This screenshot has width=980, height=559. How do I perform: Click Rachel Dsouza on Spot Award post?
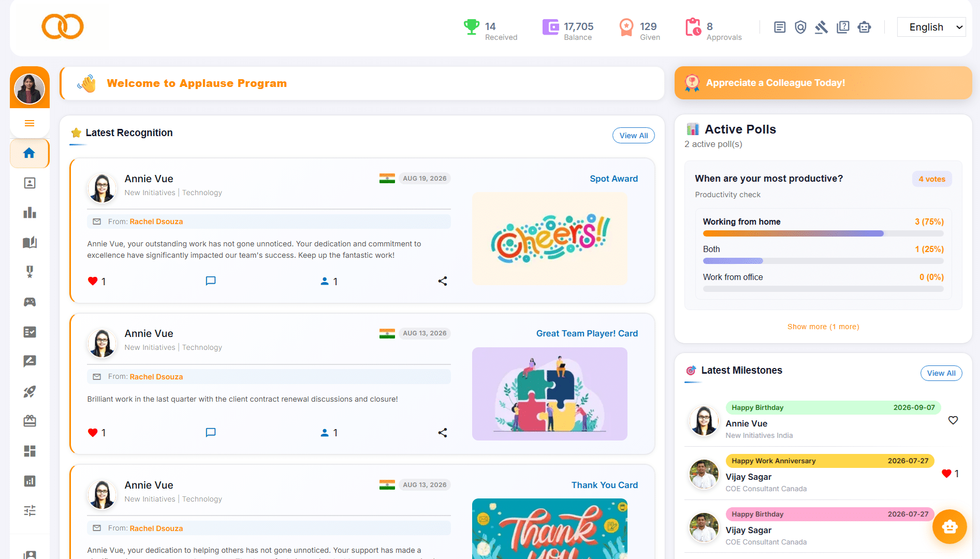156,222
